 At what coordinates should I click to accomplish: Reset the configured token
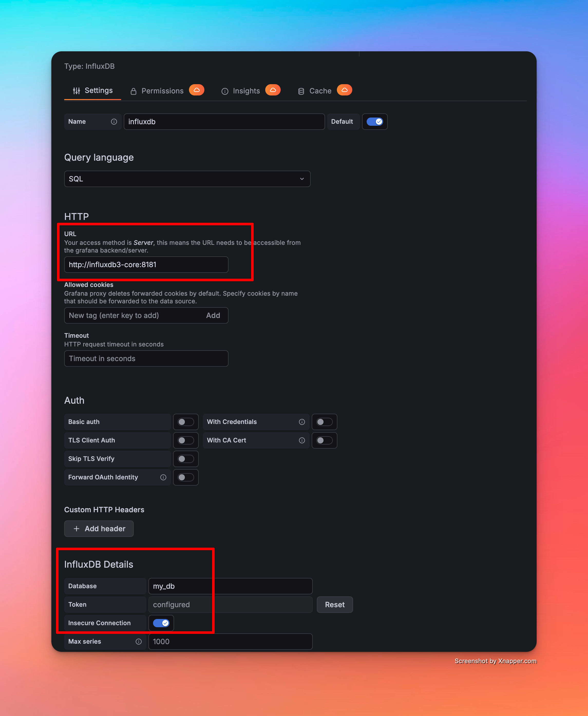click(334, 605)
